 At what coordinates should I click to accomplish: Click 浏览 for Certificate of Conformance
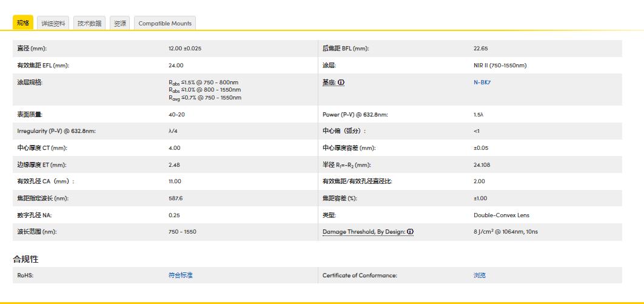tap(479, 275)
